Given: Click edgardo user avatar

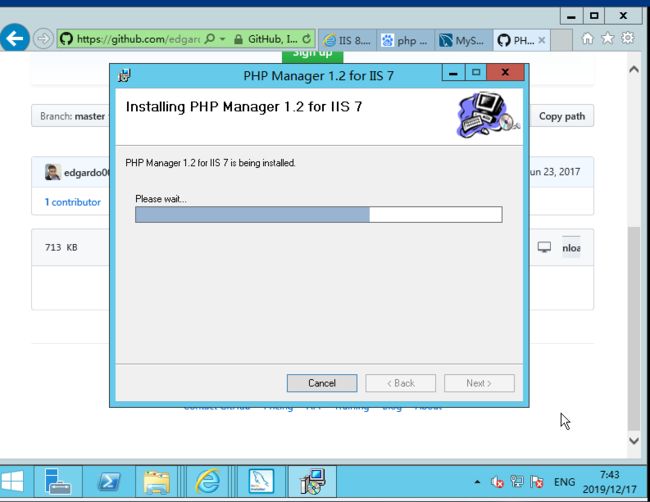Looking at the screenshot, I should point(53,172).
